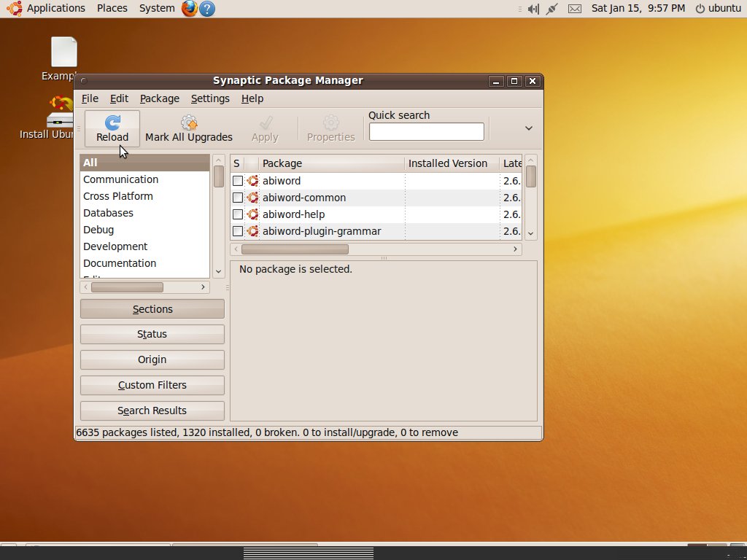The width and height of the screenshot is (747, 560).
Task: Select the All section
Action: (x=145, y=163)
